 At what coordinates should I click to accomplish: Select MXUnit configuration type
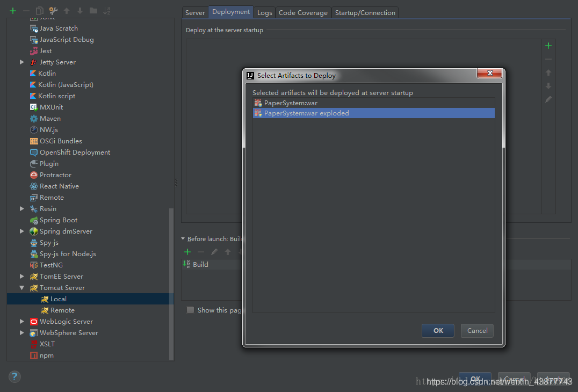click(46, 107)
